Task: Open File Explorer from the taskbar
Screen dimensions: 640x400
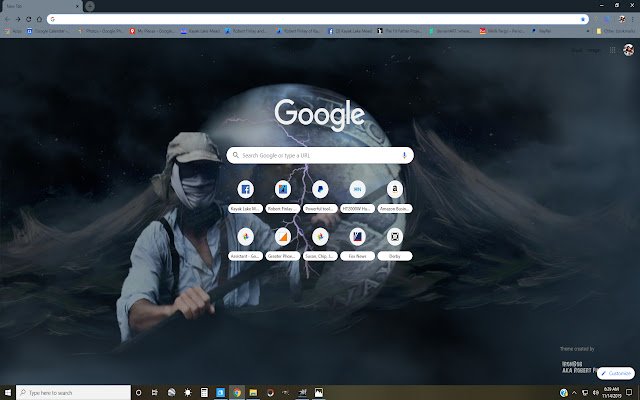Action: (253, 393)
